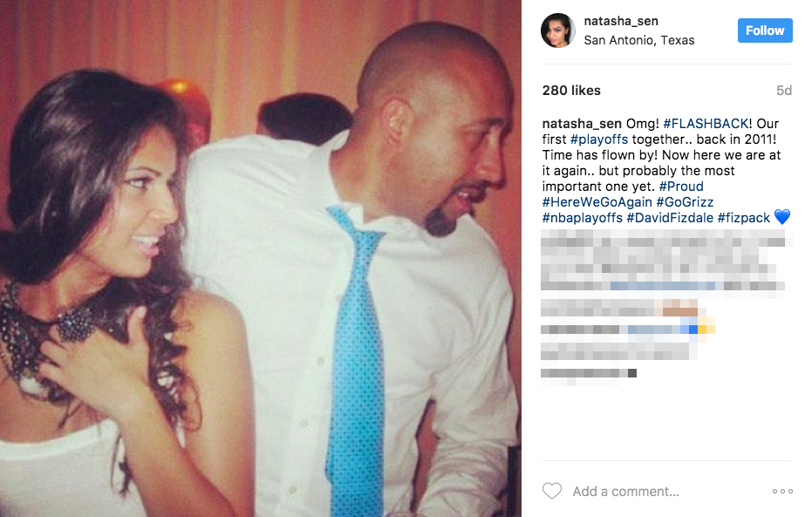Click the #GoGrizz hashtag

coord(685,202)
